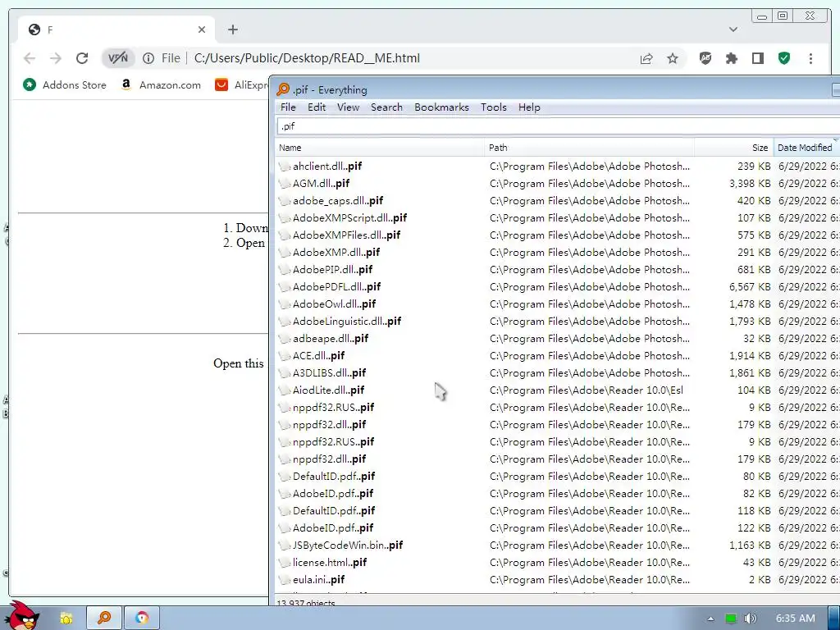840x630 pixels.
Task: Sort results by the Name column
Action: (x=380, y=148)
